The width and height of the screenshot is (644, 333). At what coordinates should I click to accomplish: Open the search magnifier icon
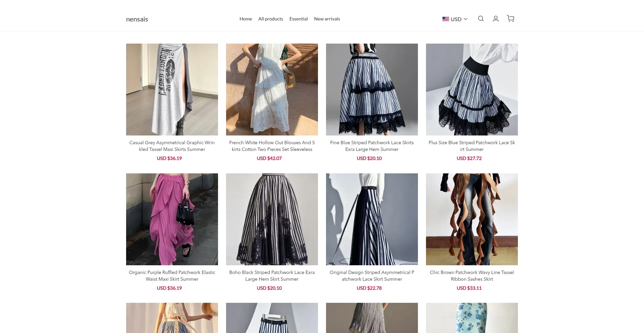click(x=481, y=19)
